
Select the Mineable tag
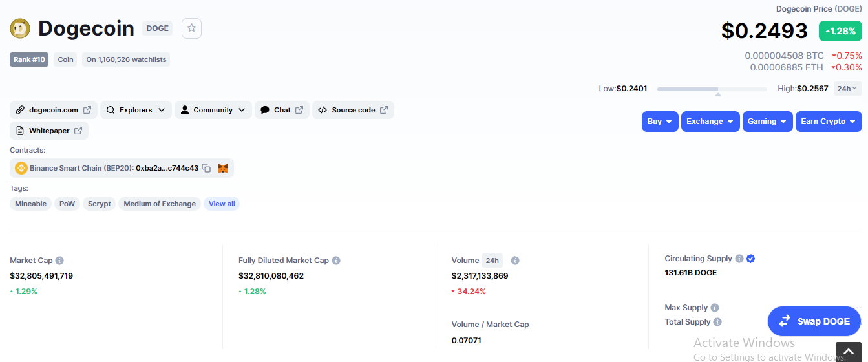tap(30, 204)
